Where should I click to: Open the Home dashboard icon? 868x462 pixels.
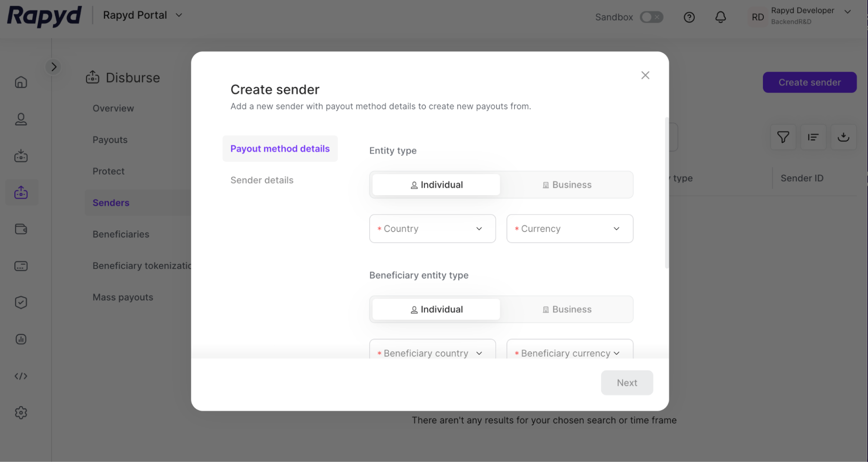coord(21,82)
